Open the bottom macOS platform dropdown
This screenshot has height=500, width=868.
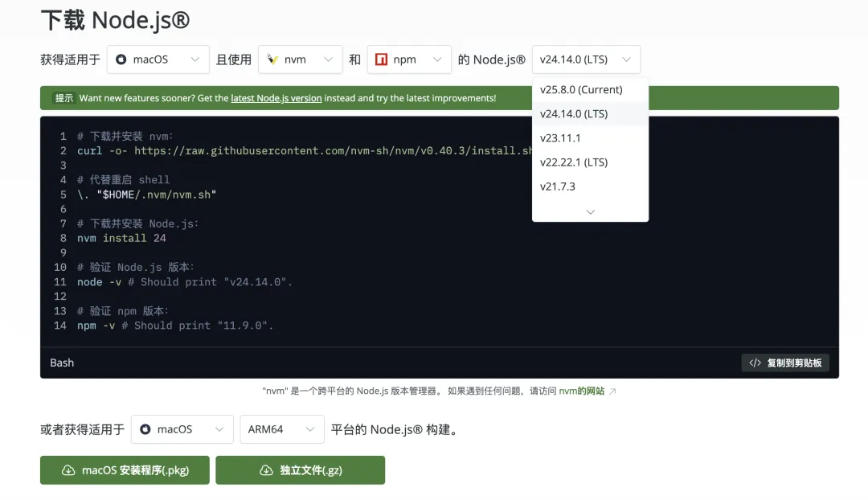(x=182, y=429)
